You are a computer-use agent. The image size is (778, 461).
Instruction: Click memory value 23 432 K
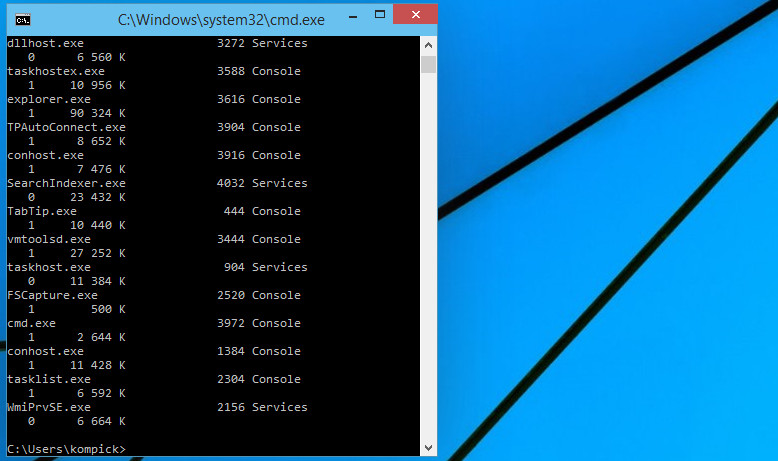pyautogui.click(x=97, y=197)
